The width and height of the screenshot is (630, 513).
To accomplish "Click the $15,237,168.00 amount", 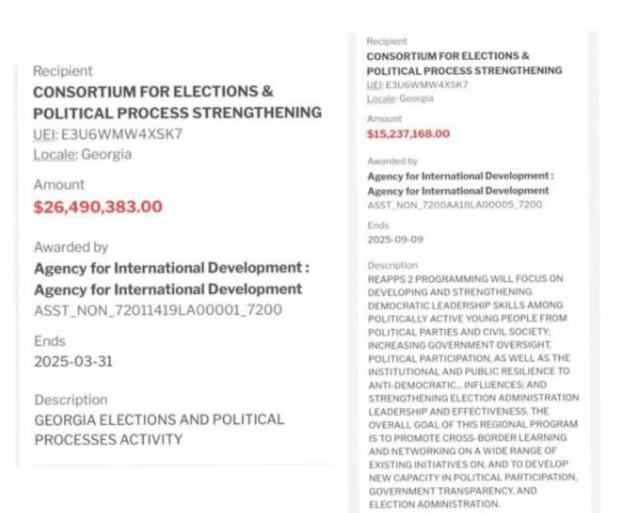I will pos(408,133).
